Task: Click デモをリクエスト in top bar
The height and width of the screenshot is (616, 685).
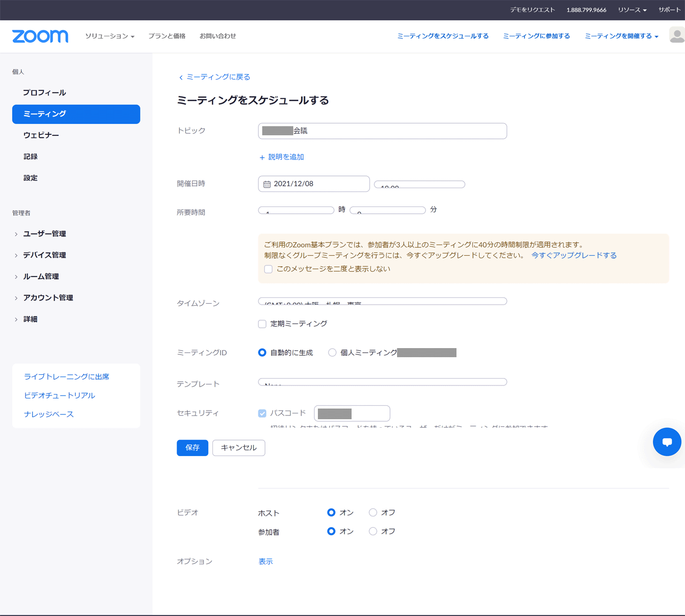Action: (532, 10)
